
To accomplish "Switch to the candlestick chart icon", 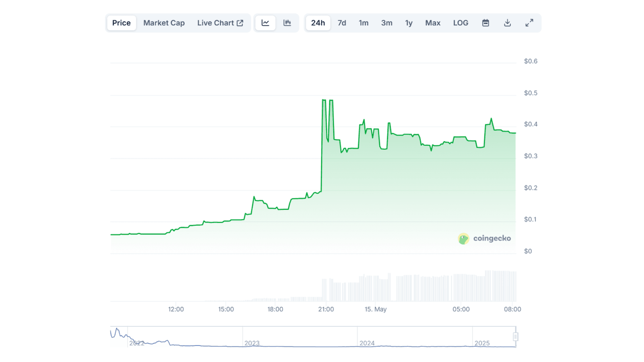I will click(x=287, y=23).
